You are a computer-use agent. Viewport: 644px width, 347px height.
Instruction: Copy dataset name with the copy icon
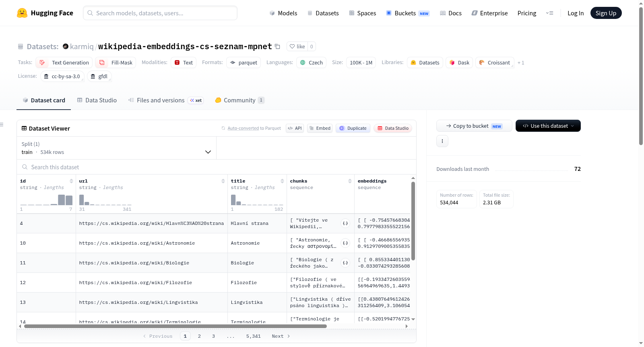pyautogui.click(x=277, y=46)
